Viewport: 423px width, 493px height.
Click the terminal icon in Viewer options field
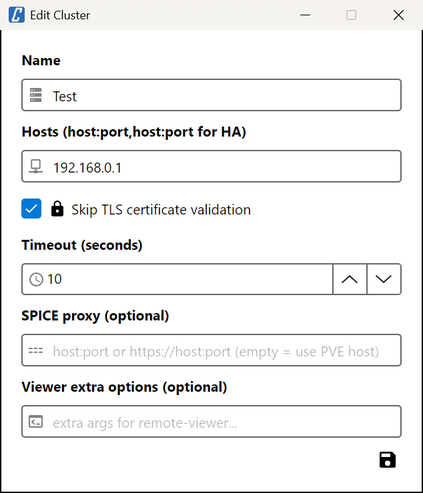(36, 422)
